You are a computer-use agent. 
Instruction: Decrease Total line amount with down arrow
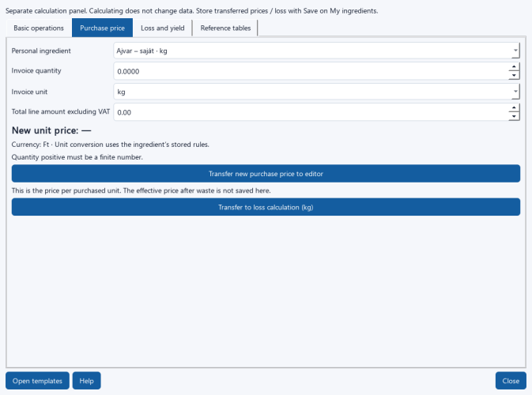tap(514, 116)
